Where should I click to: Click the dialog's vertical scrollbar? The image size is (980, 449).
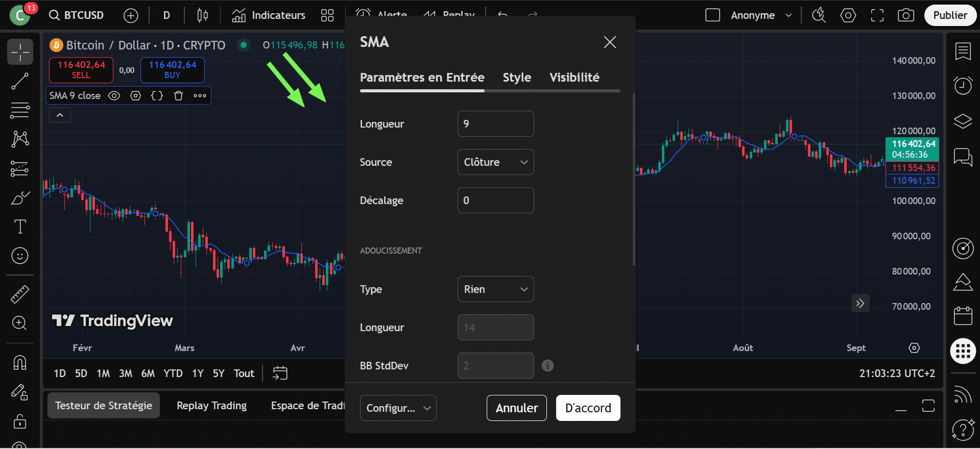click(x=634, y=179)
